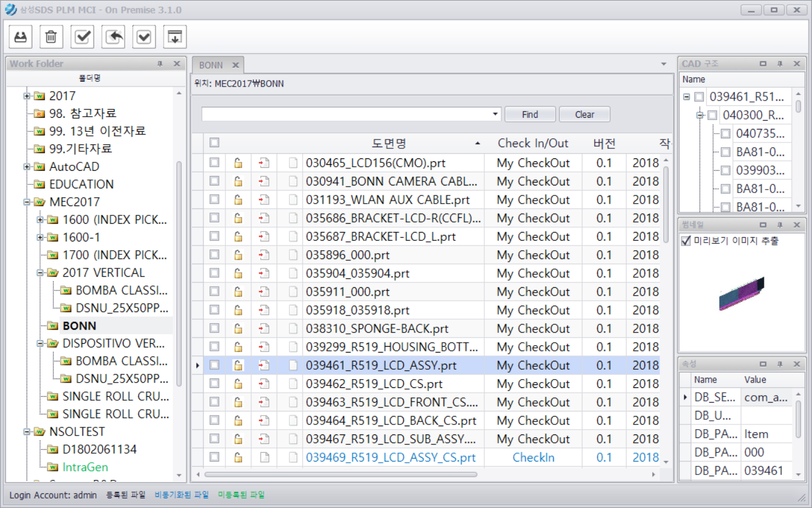Click the download-into-window toolbar icon
This screenshot has height=508, width=812.
(175, 37)
